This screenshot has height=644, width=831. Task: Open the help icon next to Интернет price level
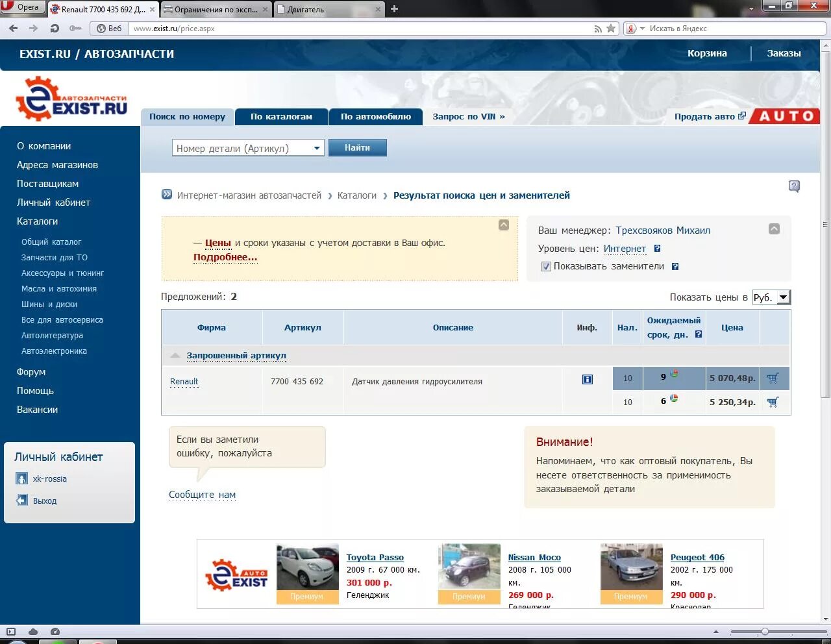click(x=657, y=249)
